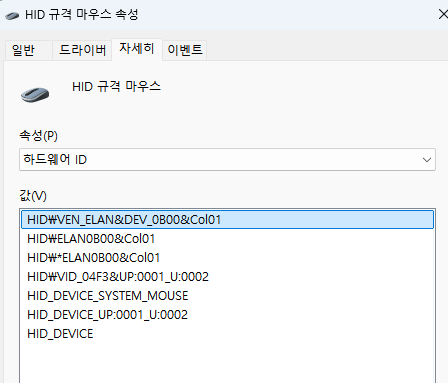Viewport: 448px width, 383px height.
Task: Click the chevron arrow of the property combo box
Action: 427,160
